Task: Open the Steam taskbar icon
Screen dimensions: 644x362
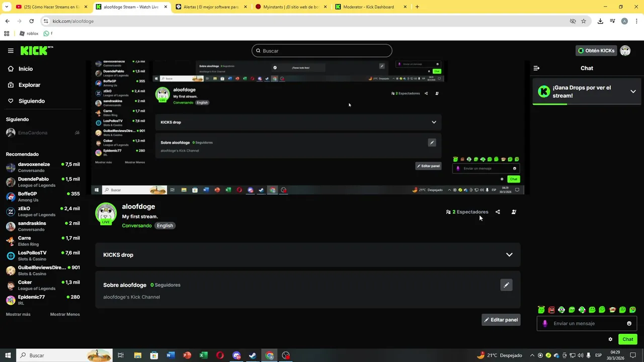Action: (x=253, y=355)
